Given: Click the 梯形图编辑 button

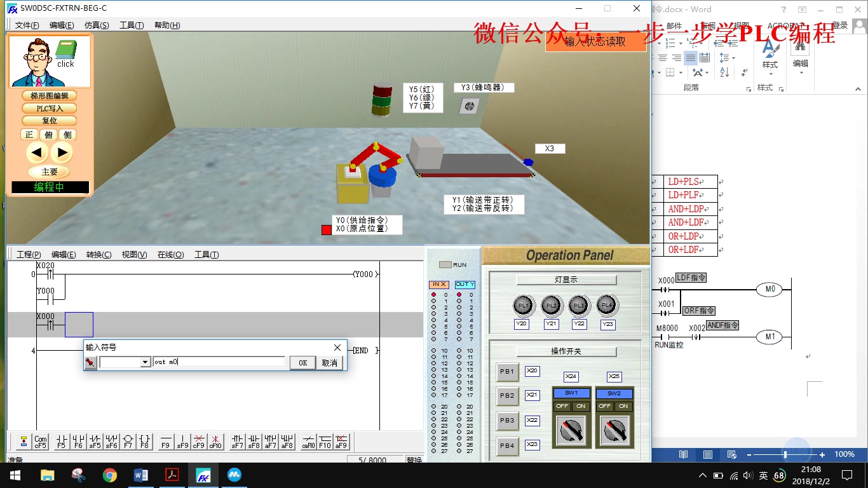Looking at the screenshot, I should coord(50,96).
